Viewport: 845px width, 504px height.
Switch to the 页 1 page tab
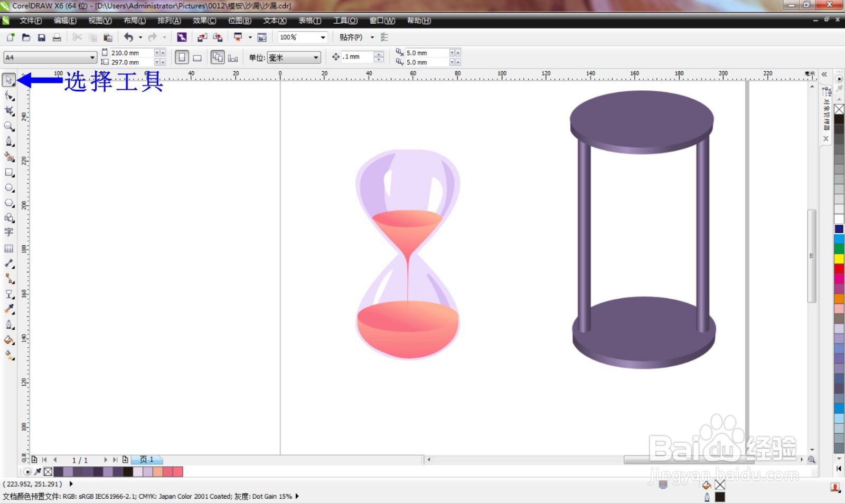click(148, 460)
